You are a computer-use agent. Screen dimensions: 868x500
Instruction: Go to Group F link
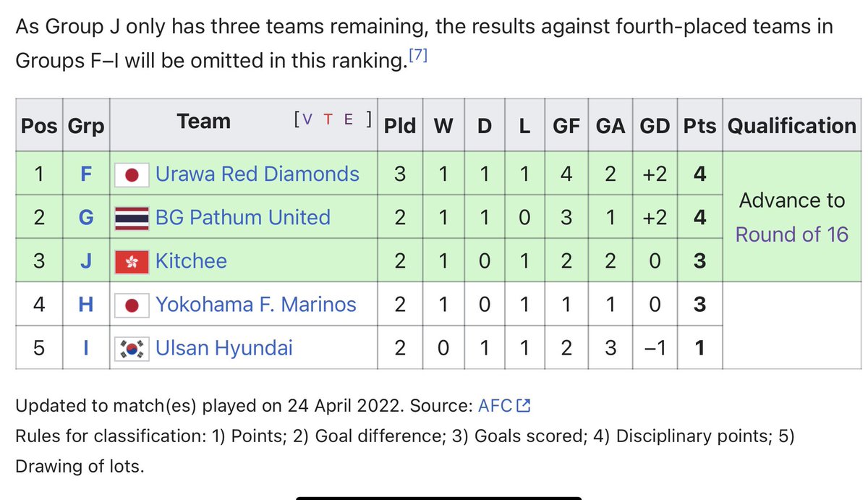(x=85, y=174)
